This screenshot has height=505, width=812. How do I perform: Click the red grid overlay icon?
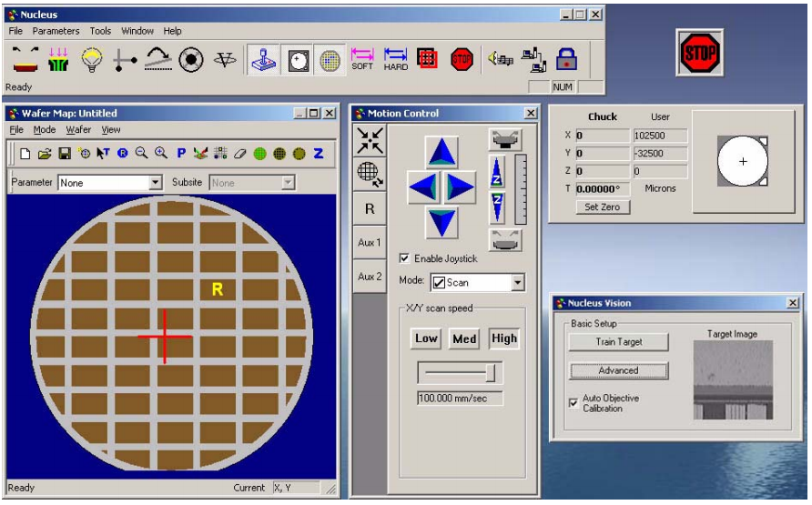pyautogui.click(x=428, y=59)
